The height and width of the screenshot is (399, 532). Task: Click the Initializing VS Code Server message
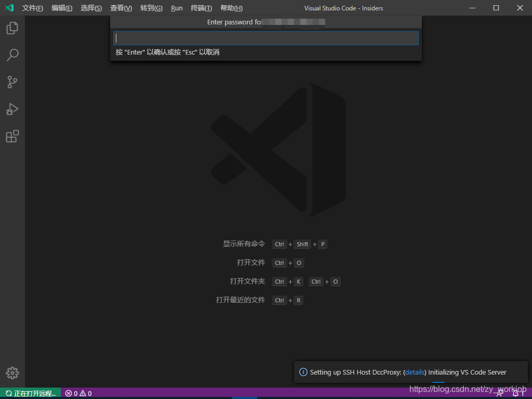click(x=467, y=372)
